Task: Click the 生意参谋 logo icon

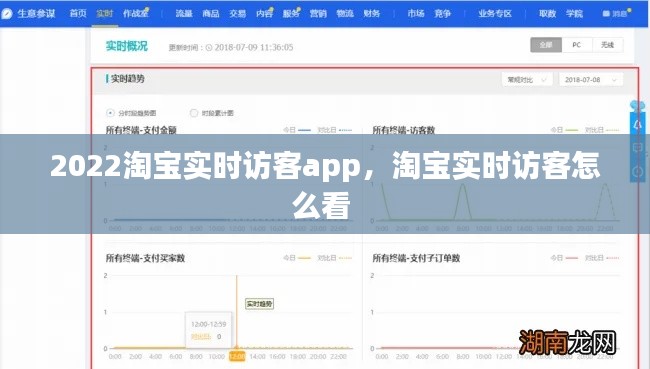Action: [x=7, y=14]
